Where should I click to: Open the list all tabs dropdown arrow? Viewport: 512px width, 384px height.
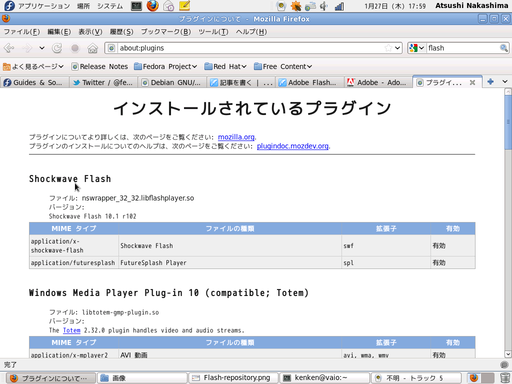click(x=504, y=81)
